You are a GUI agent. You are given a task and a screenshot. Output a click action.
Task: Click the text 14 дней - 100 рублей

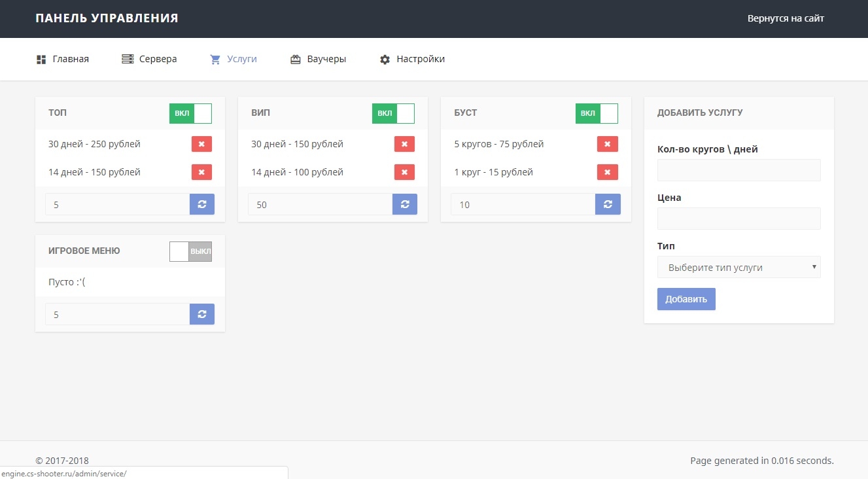(x=297, y=172)
